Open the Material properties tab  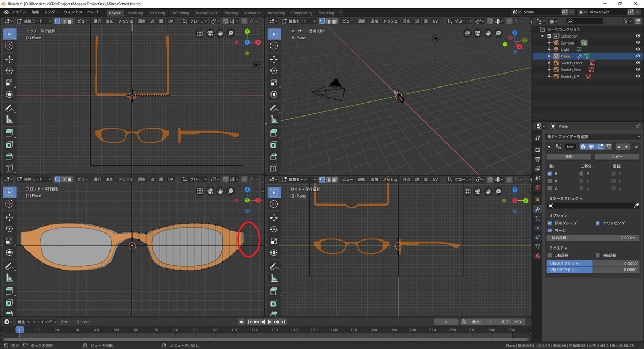tap(538, 256)
